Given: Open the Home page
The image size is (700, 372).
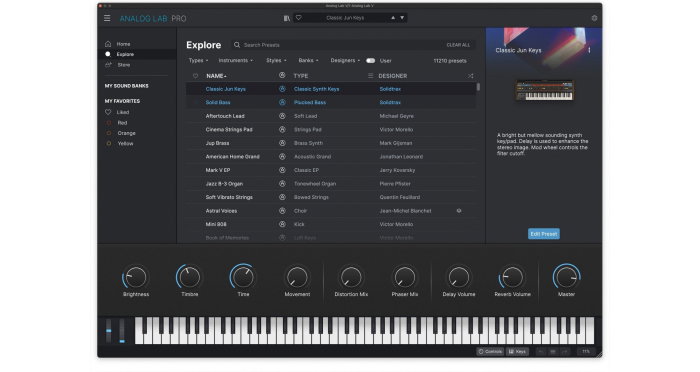Looking at the screenshot, I should [123, 44].
